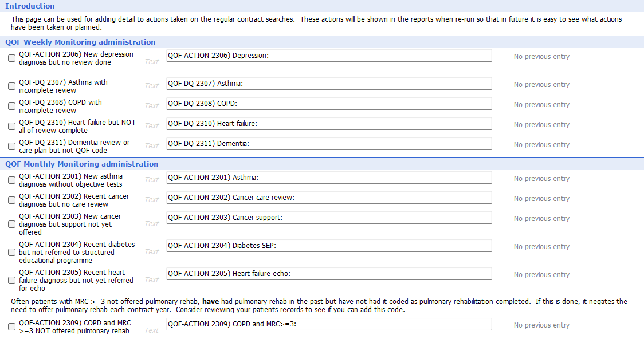Toggle the QOF-DQ 2311 Dementia review checkbox
This screenshot has height=343, width=644.
point(12,147)
